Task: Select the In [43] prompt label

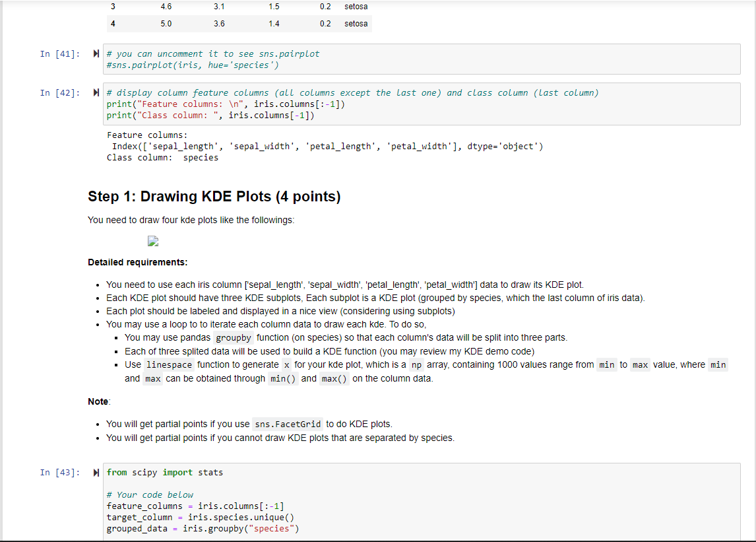Action: [60, 473]
